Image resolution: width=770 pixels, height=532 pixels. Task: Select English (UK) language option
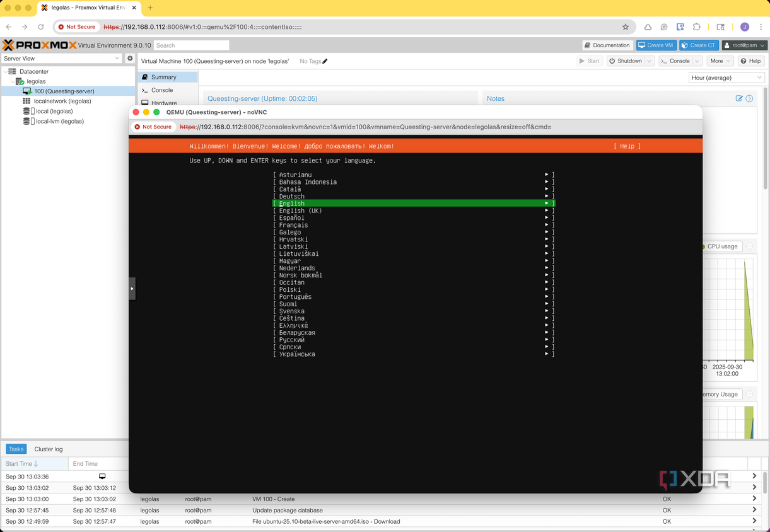point(414,211)
